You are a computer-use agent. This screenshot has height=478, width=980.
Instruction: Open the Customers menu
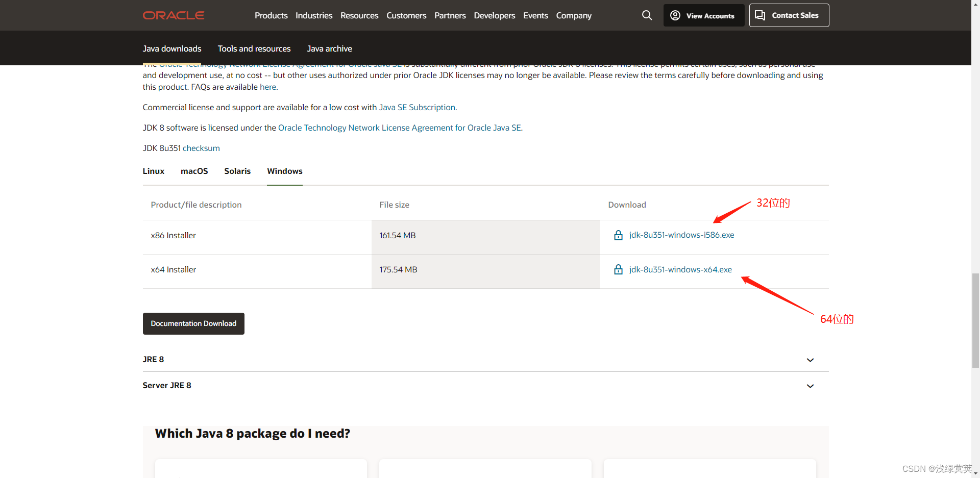click(x=406, y=15)
